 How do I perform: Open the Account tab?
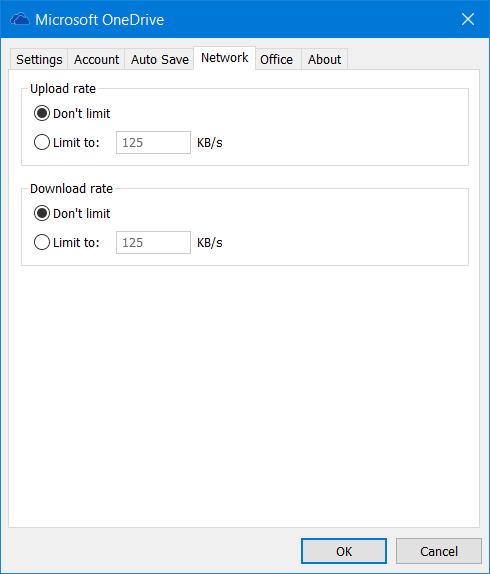(x=96, y=59)
